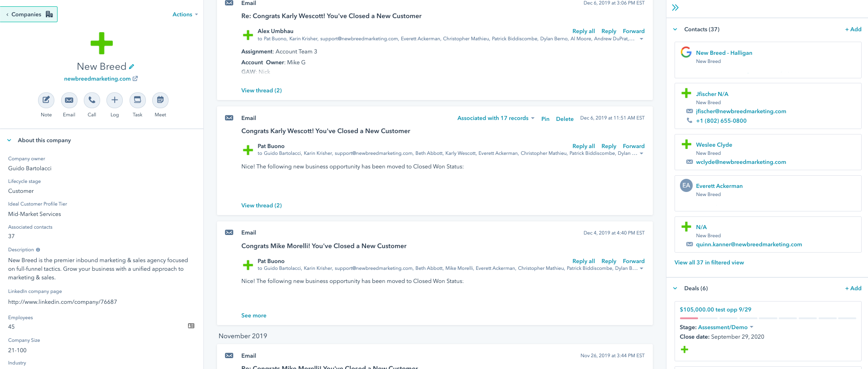Edit the New Breed name pencil icon
Image resolution: width=868 pixels, height=369 pixels.
coord(132,67)
